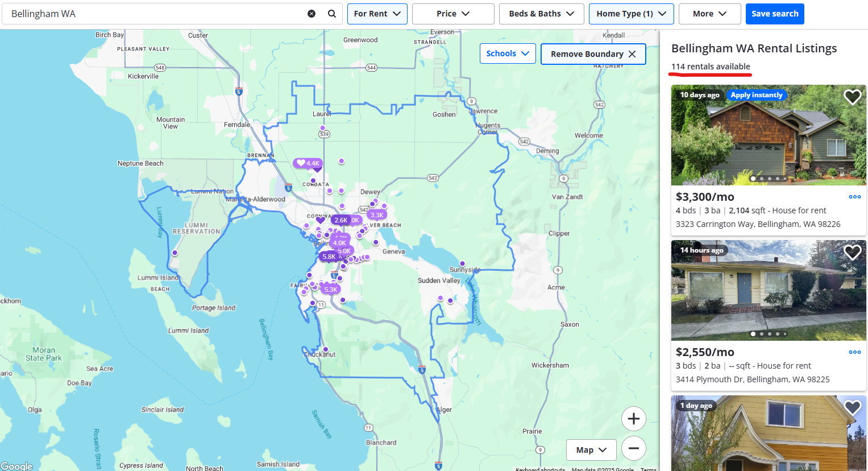Favorite the 3414 Plymouth Dr listing heart
The width and height of the screenshot is (868, 471).
852,253
